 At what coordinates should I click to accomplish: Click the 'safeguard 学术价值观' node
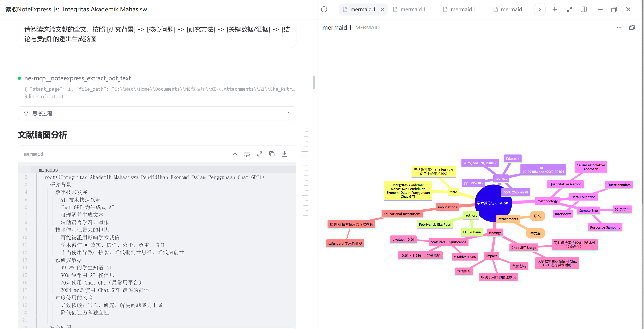pos(345,243)
